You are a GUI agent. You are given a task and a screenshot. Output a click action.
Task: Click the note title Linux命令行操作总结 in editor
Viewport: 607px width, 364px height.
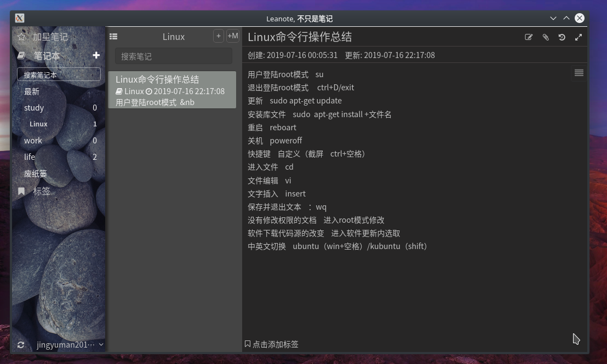300,37
